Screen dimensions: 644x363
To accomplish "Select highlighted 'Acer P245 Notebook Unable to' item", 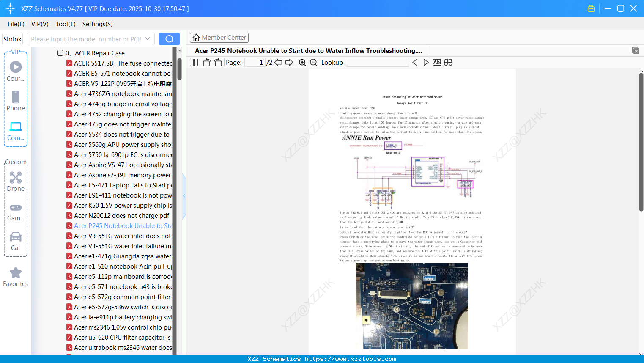I will (x=119, y=226).
